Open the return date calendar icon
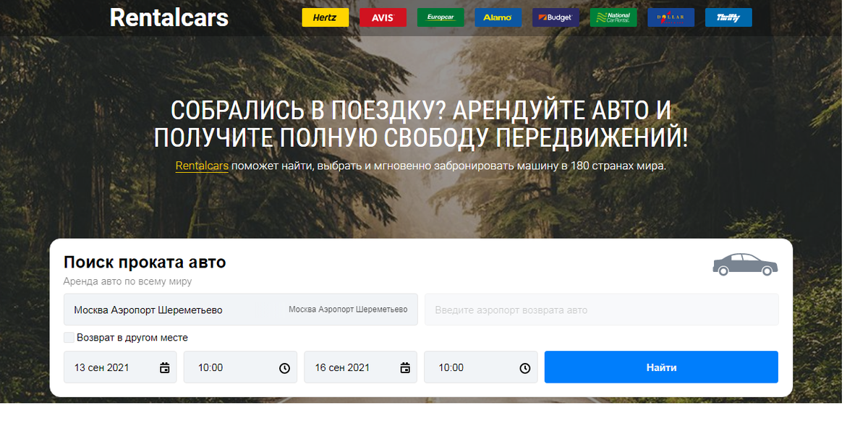 click(404, 367)
